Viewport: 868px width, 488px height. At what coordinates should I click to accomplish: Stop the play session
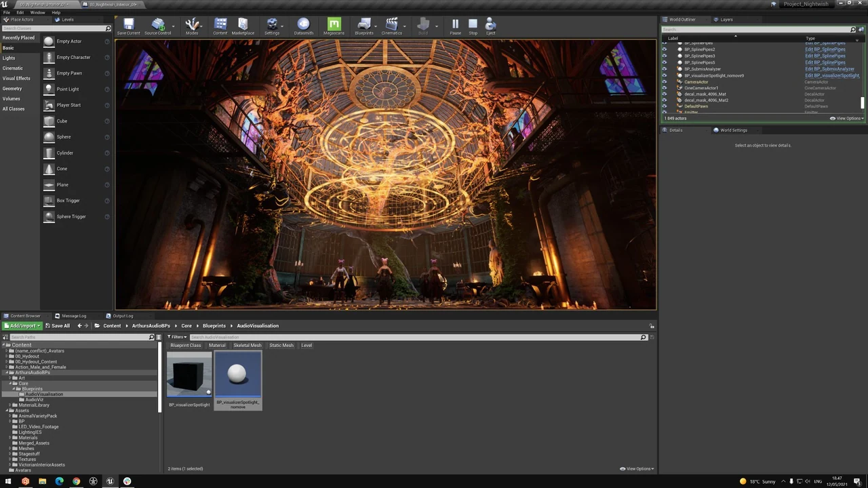tap(473, 27)
